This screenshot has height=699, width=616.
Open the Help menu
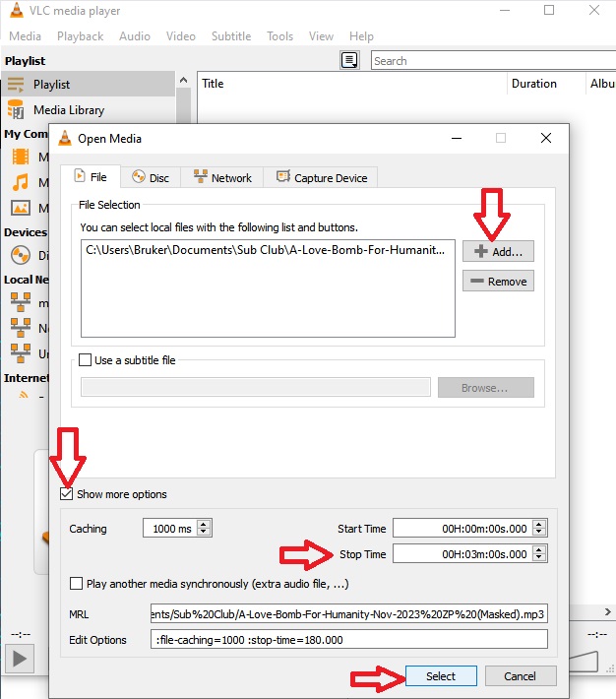point(361,36)
